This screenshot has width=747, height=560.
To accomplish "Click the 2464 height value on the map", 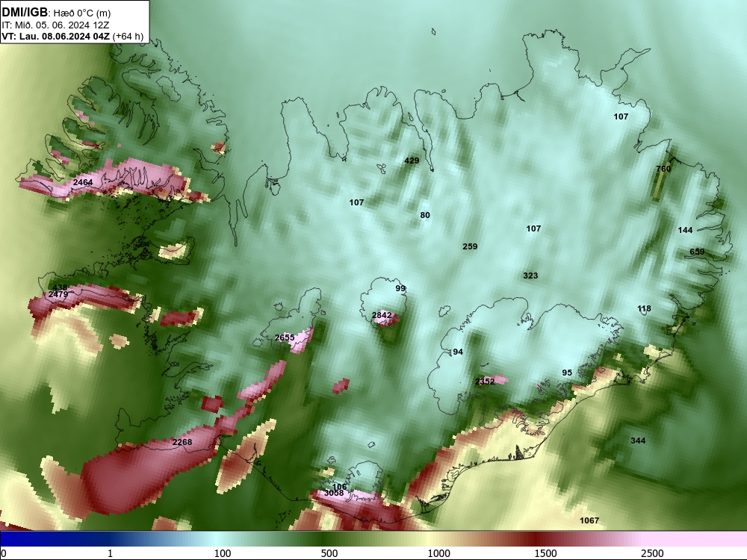I will [x=83, y=182].
